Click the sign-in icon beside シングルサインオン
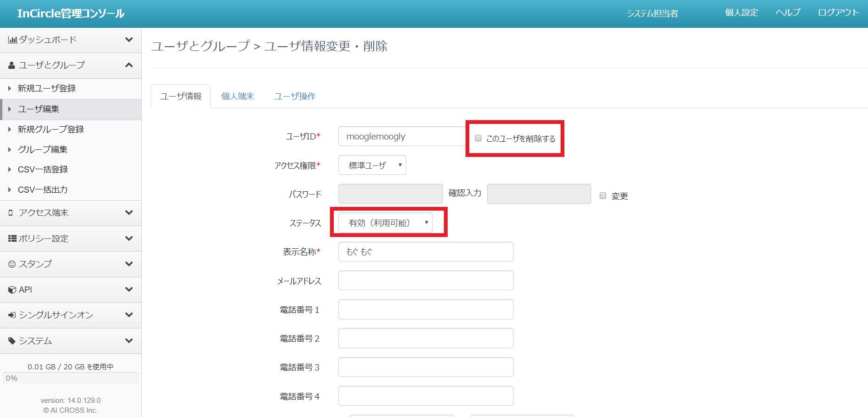Screen dimensions: 868x417 tap(12, 315)
